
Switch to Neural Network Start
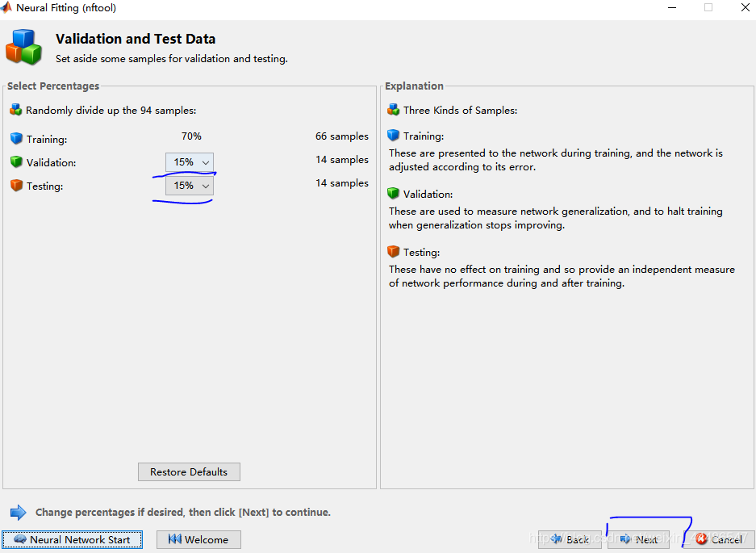pyautogui.click(x=72, y=539)
